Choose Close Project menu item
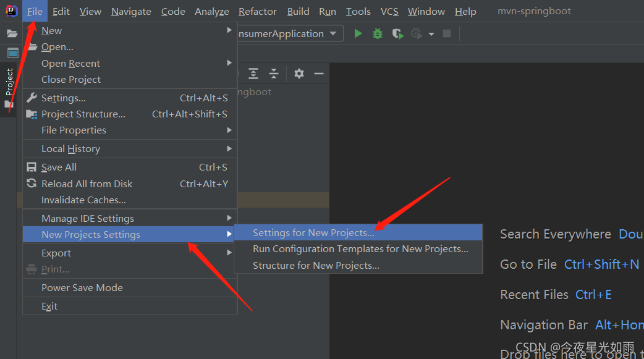 coord(130,79)
